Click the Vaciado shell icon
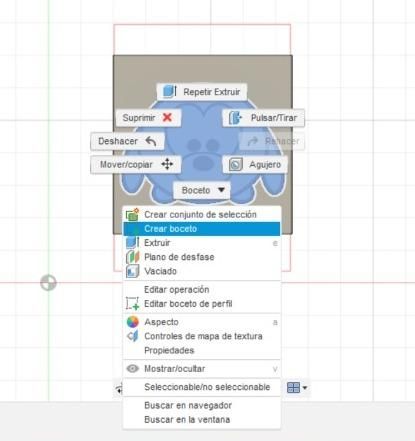Image resolution: width=415 pixels, height=441 pixels. [132, 271]
